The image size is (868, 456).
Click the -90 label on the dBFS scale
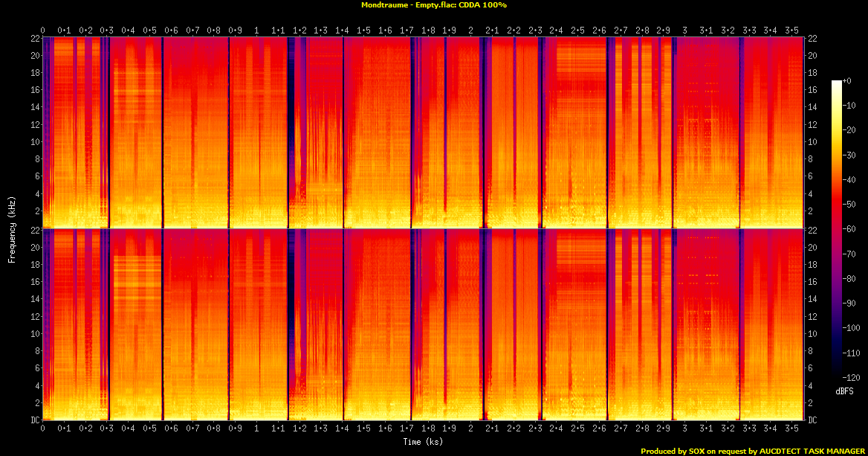pos(853,303)
